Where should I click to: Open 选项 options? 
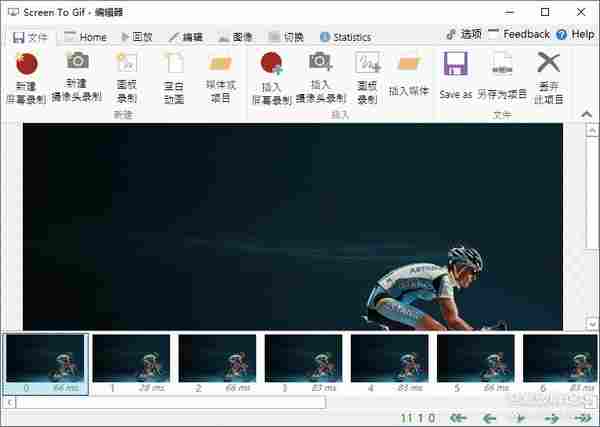(464, 34)
